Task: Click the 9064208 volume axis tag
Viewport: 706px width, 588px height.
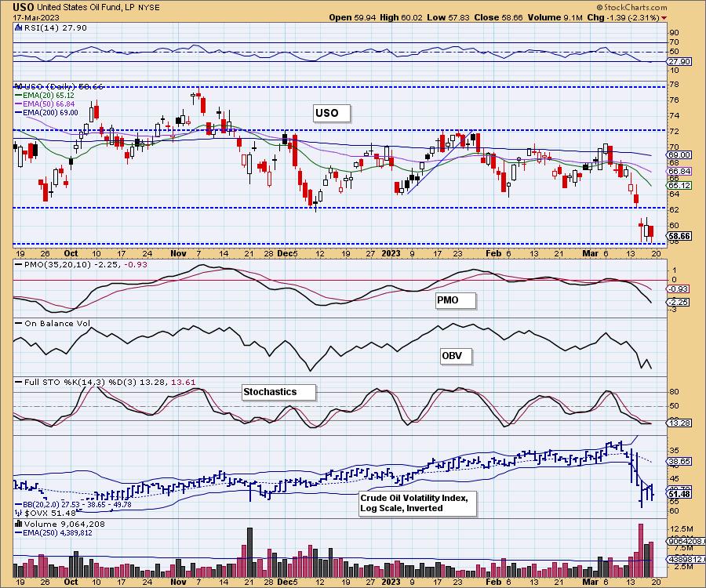Action: (686, 541)
